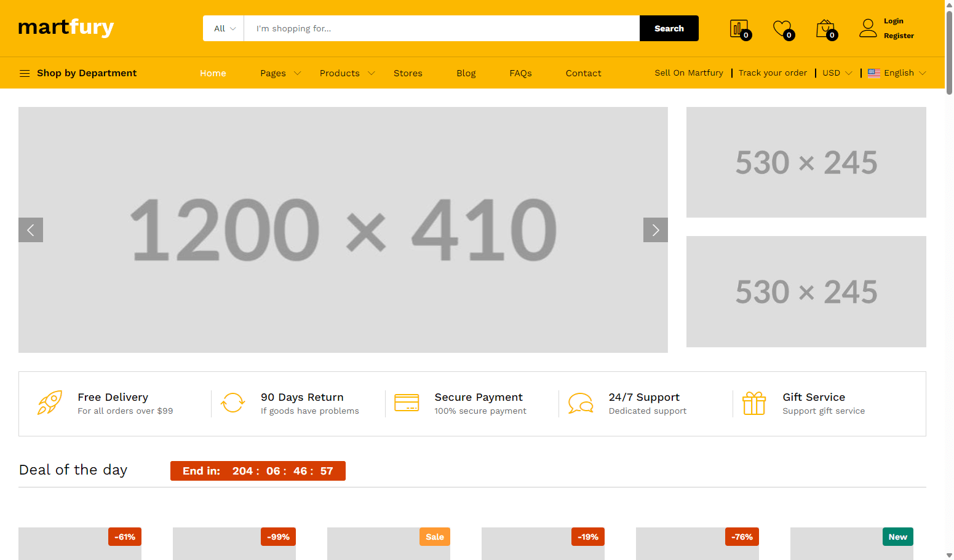Open the Stores menu item
954x560 pixels.
[408, 73]
